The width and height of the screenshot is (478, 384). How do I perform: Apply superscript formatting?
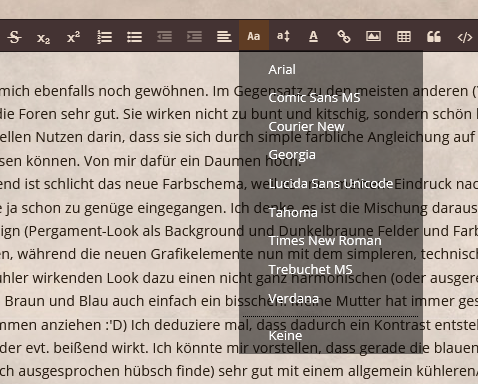(74, 37)
